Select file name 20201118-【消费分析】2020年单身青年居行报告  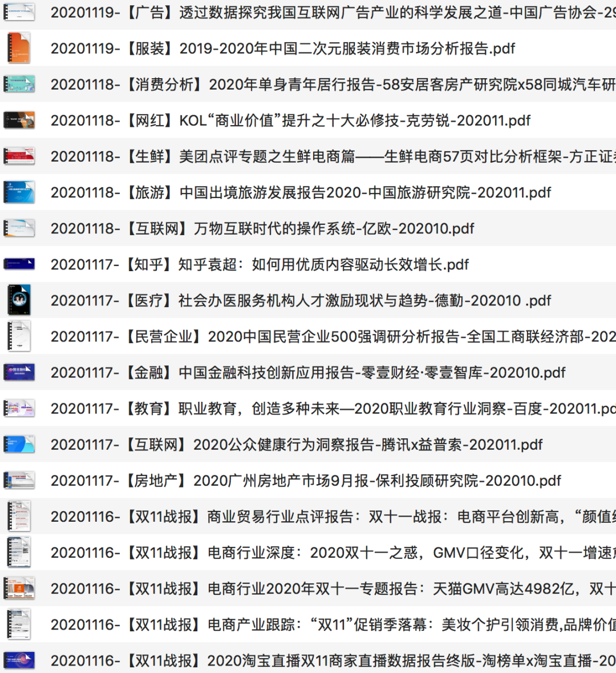click(333, 84)
